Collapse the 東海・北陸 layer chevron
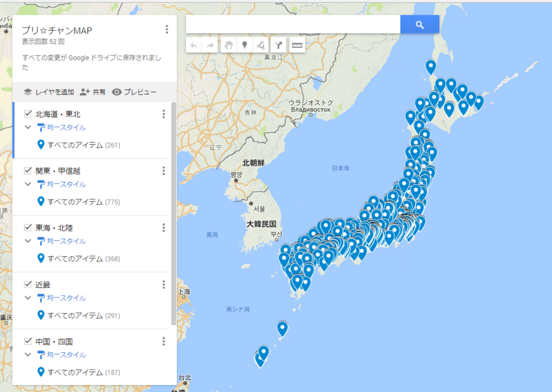This screenshot has width=552, height=392. (28, 241)
